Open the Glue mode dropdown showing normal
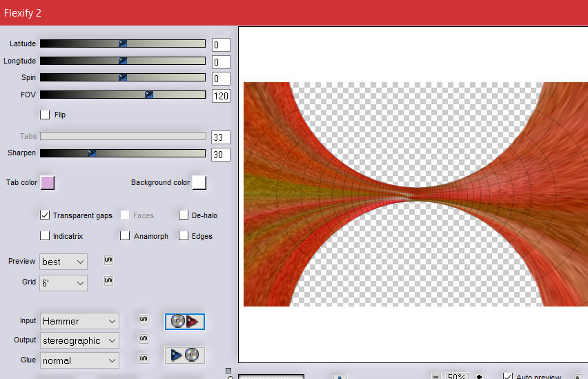588x379 pixels. coord(79,360)
